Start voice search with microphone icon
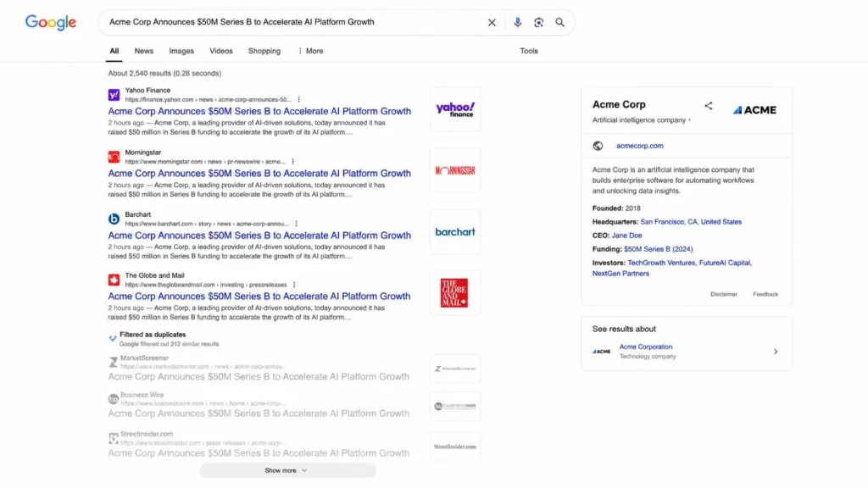 click(517, 23)
